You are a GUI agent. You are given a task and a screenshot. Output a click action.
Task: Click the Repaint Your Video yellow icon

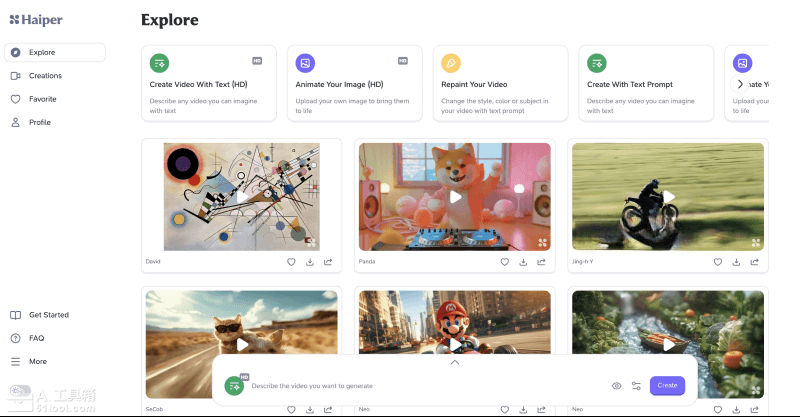[451, 63]
